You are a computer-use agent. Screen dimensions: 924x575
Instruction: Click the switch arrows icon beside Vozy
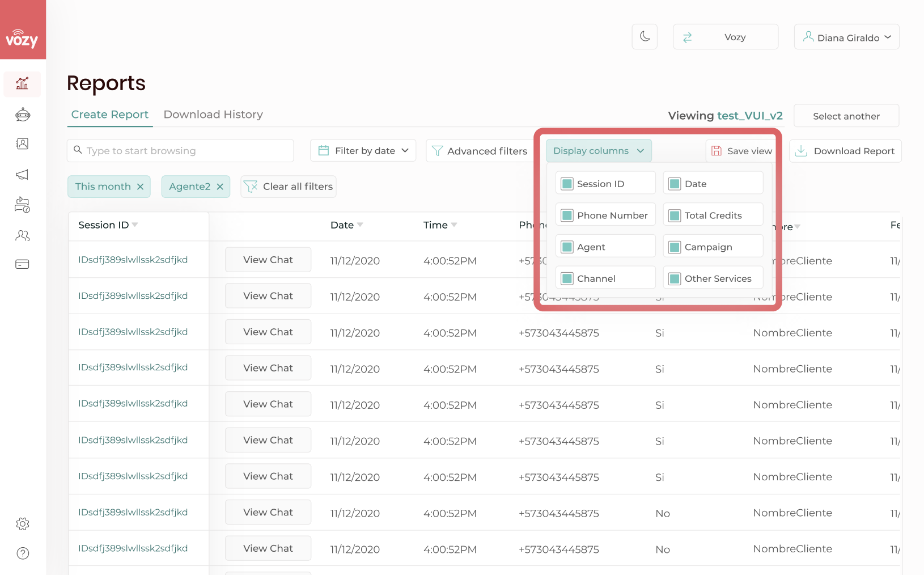coord(687,37)
